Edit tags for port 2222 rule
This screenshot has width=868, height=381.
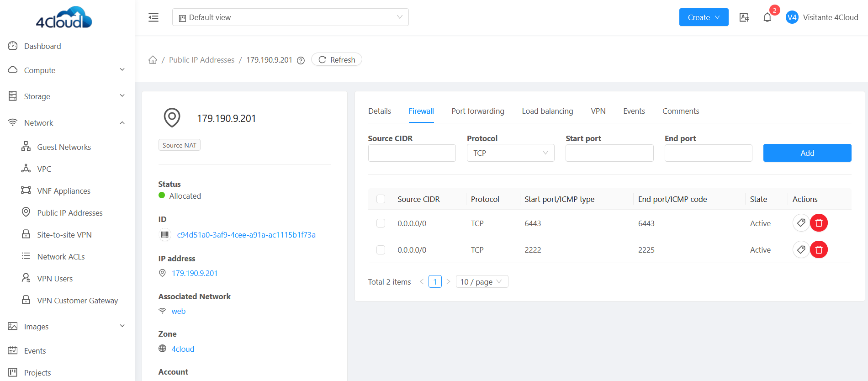[x=801, y=249]
